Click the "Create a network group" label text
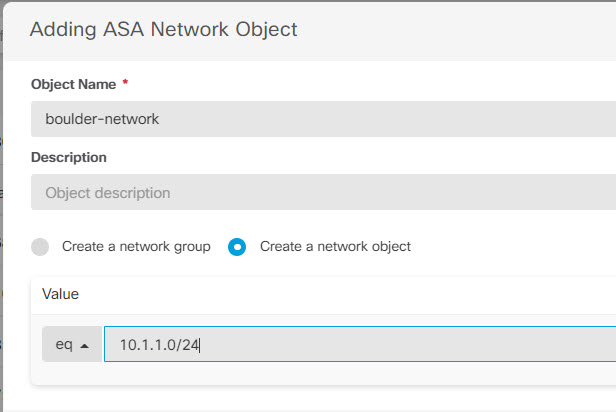The image size is (616, 412). point(136,246)
